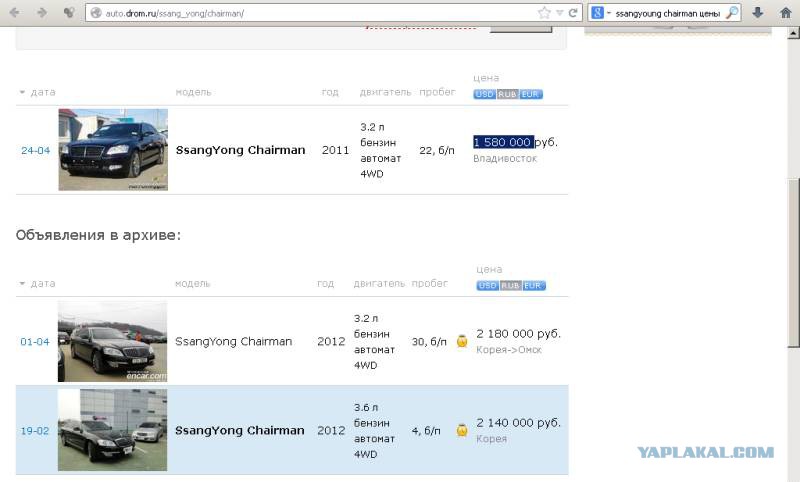Click the yellow badge icon in 30, б/п row
Screen dimensions: 800x482
point(462,341)
